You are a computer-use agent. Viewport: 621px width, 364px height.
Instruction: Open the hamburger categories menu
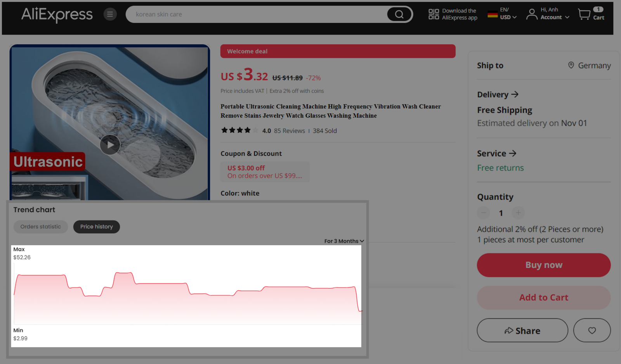pyautogui.click(x=110, y=14)
